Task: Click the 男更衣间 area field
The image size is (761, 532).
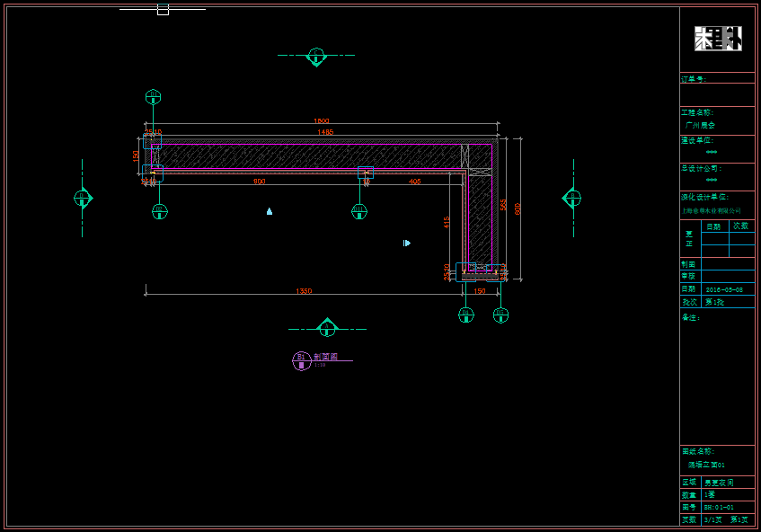Action: click(x=718, y=483)
